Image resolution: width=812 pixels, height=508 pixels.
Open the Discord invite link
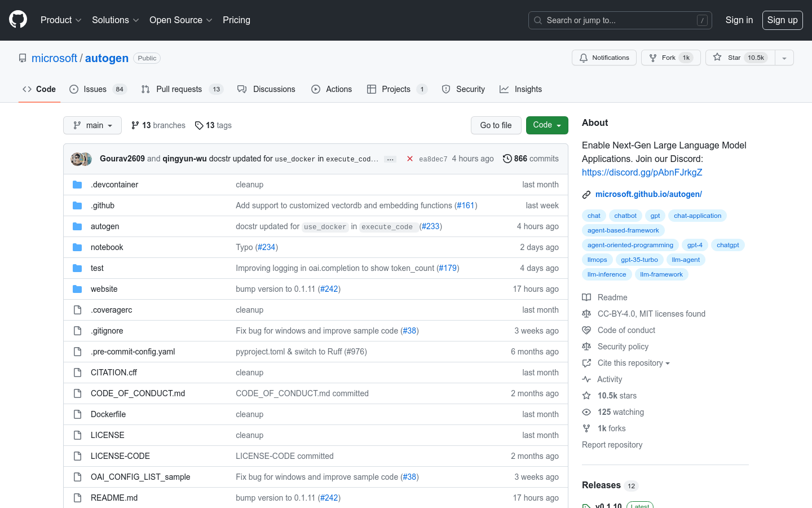point(642,172)
